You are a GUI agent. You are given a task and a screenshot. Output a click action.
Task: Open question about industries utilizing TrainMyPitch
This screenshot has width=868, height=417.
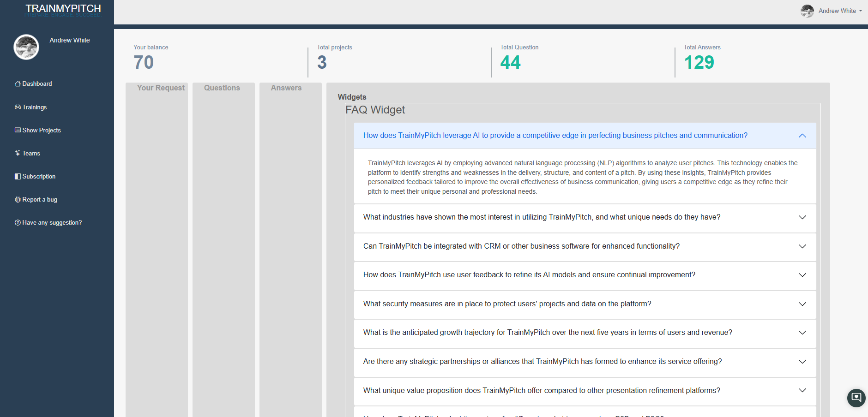coord(542,217)
